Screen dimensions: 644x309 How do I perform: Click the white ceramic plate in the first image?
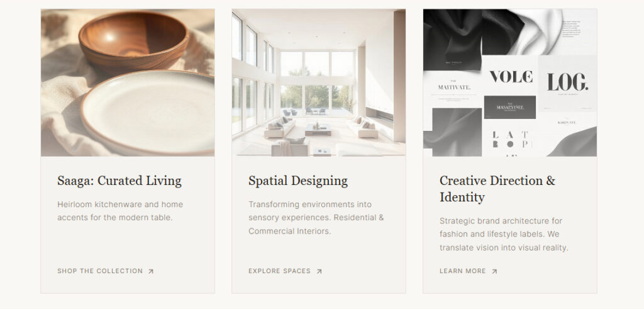[148, 112]
